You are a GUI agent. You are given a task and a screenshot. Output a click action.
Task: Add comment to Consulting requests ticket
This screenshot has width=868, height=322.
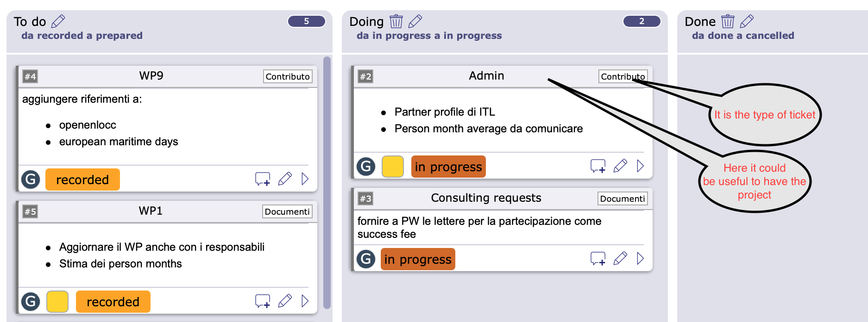[x=598, y=258]
